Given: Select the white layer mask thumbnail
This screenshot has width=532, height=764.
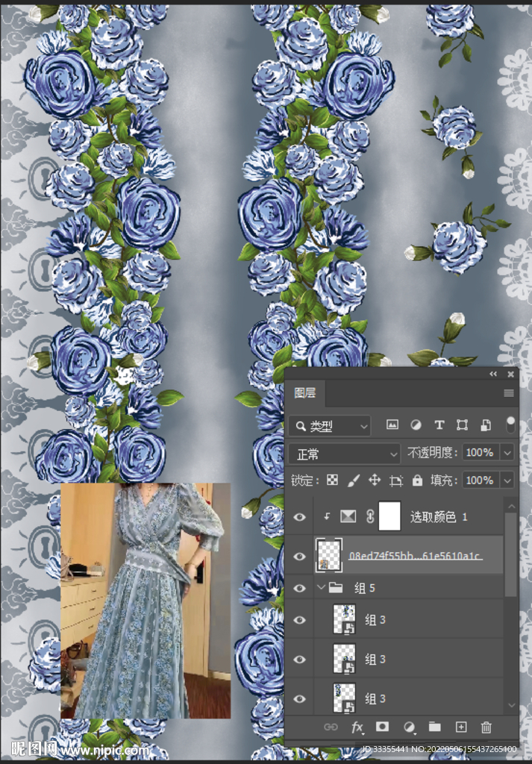Looking at the screenshot, I should [x=389, y=516].
